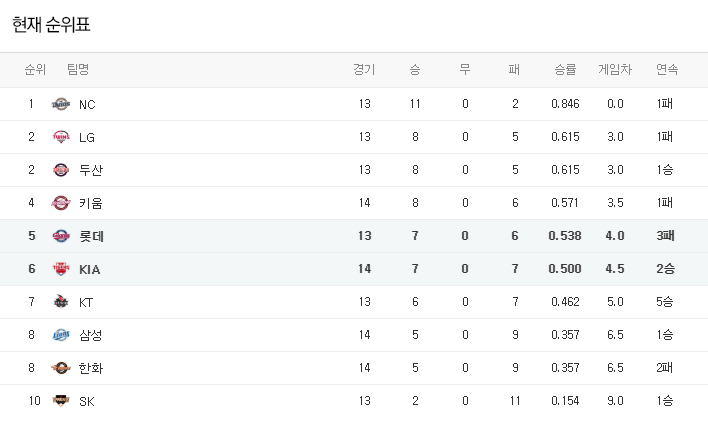The image size is (708, 433).
Task: Click the 현재 순위표 heading
Action: [x=58, y=25]
